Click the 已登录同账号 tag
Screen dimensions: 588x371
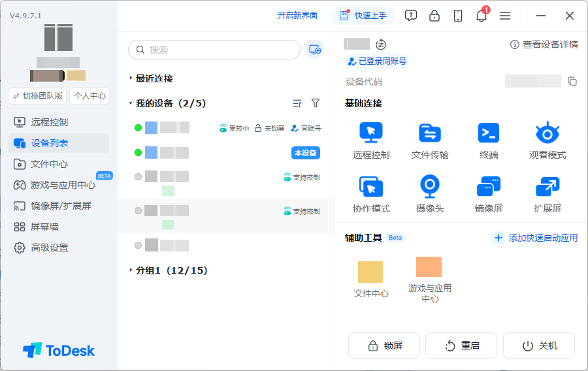(376, 61)
